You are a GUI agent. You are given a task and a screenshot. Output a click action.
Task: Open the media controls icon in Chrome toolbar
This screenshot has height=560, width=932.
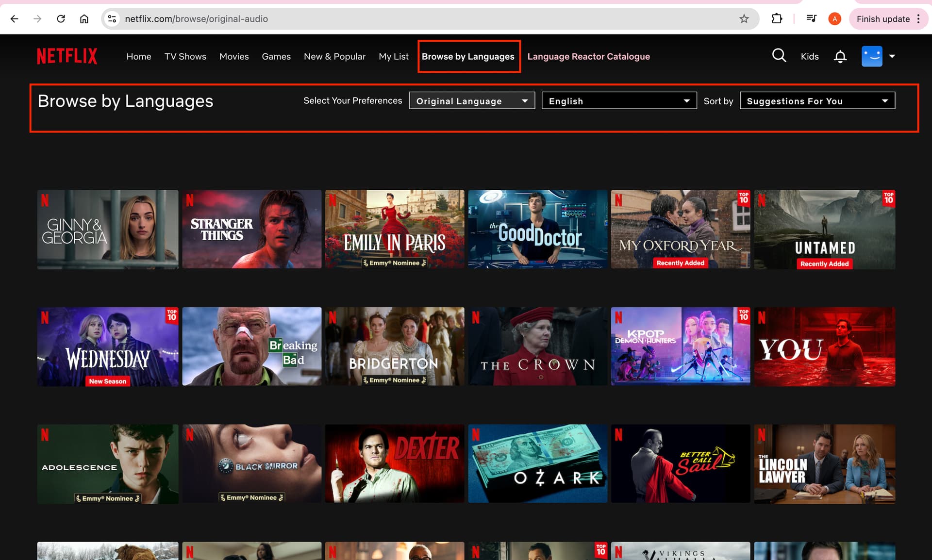(811, 19)
